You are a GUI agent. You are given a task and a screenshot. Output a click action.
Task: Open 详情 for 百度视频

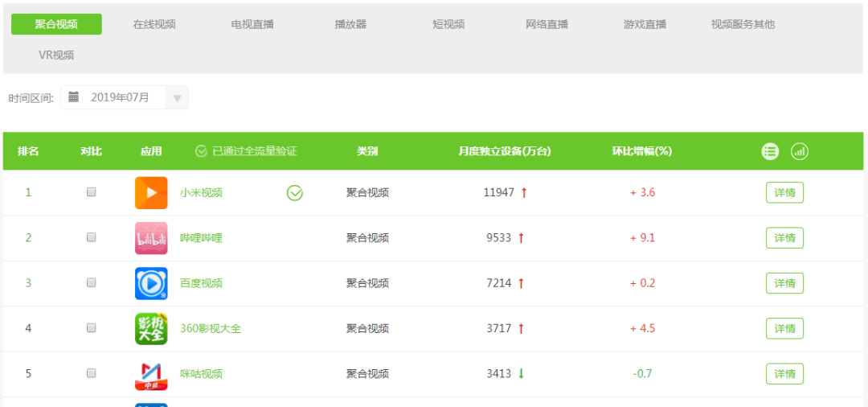[x=784, y=283]
